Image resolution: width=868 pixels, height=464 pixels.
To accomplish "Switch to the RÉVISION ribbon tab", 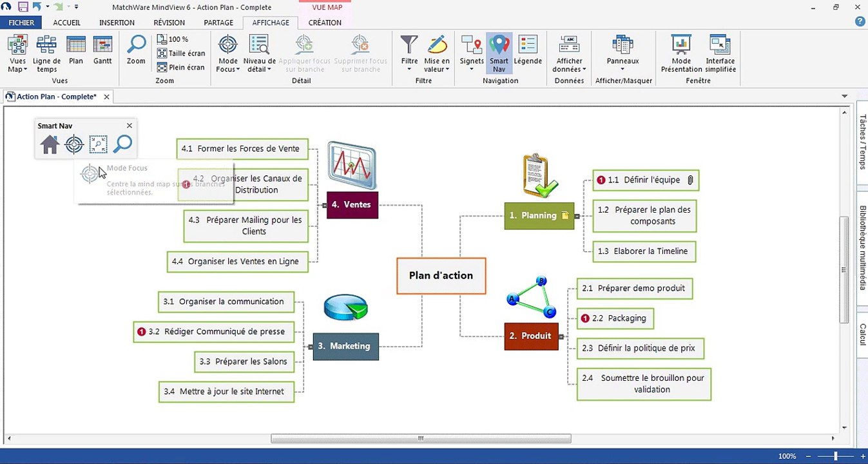I will point(169,23).
